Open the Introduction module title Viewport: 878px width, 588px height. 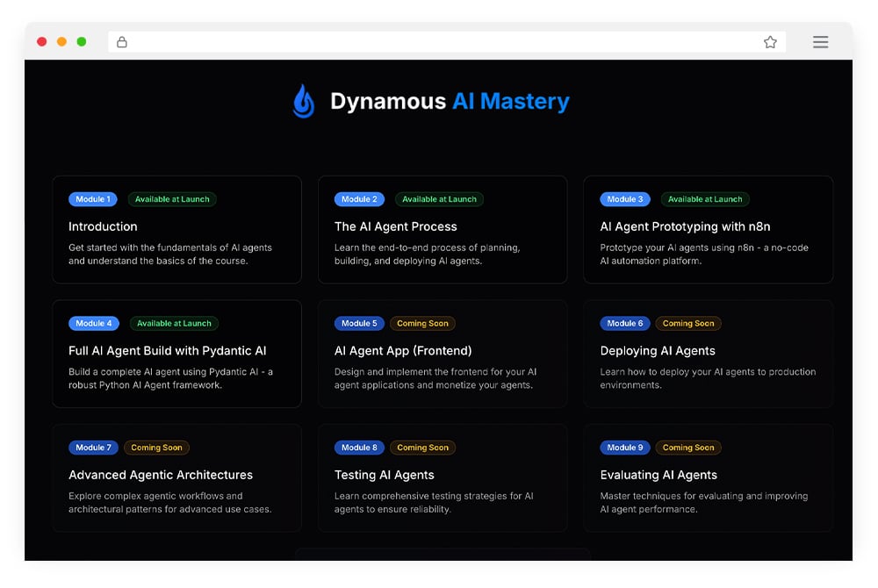click(x=103, y=226)
